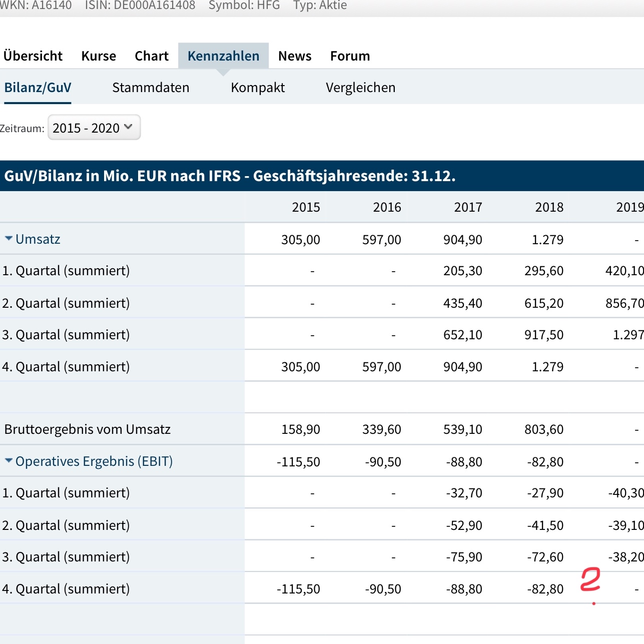The width and height of the screenshot is (644, 644).
Task: Click the ISIN: DE000A161408 text
Action: point(140,6)
